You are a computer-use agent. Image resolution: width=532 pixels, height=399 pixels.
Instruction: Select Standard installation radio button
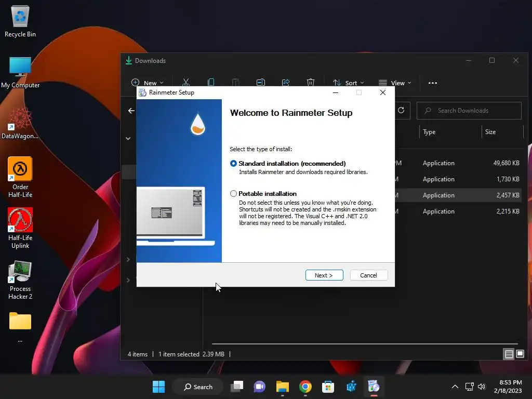233,164
